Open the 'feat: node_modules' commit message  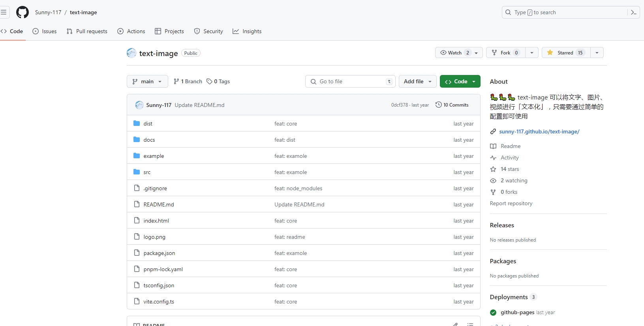pos(298,188)
